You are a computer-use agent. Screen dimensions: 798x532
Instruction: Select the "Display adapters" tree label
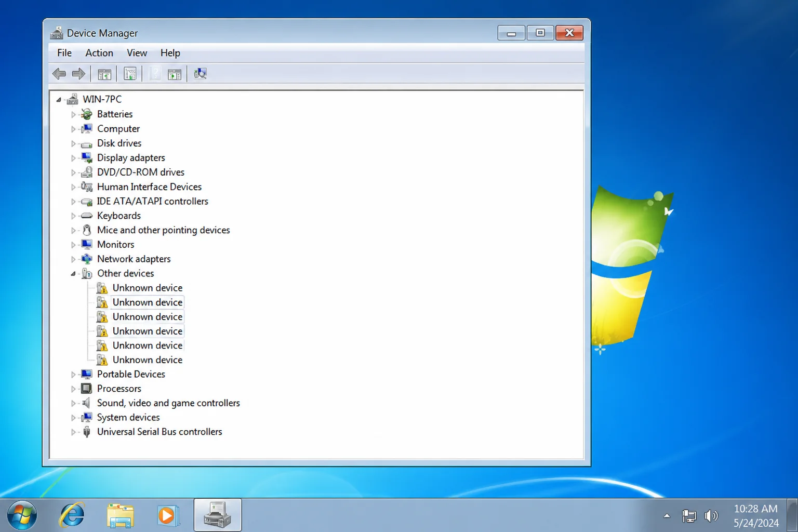click(x=131, y=158)
